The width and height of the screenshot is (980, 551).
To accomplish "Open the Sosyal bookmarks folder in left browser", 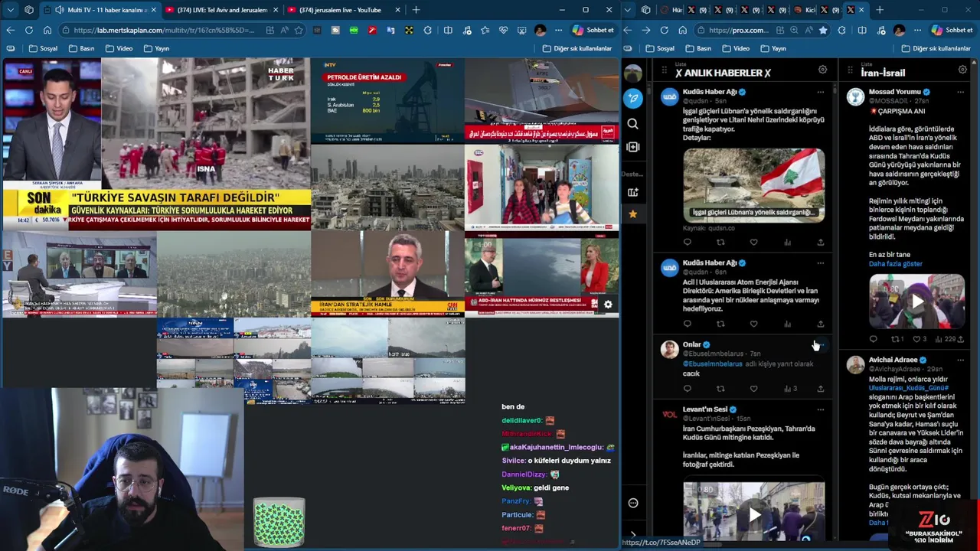I will point(43,48).
